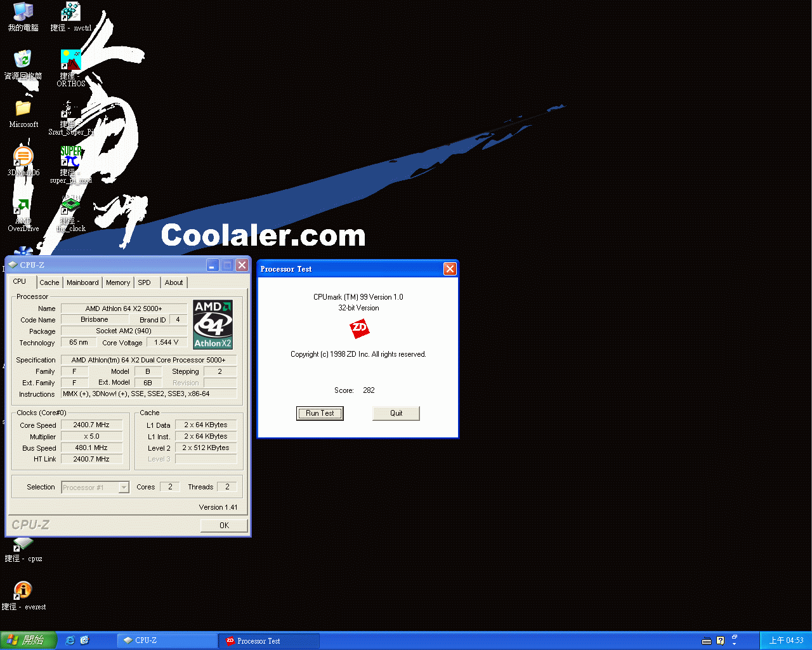The width and height of the screenshot is (812, 650).
Task: Click the Package Socket AM2 (940) field
Action: point(124,331)
